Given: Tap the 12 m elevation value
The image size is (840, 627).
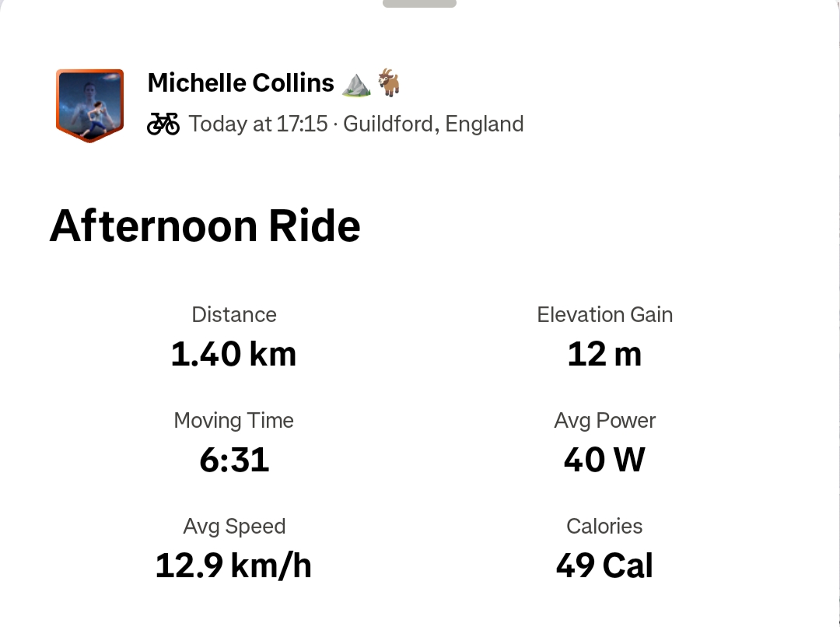Looking at the screenshot, I should click(x=604, y=355).
